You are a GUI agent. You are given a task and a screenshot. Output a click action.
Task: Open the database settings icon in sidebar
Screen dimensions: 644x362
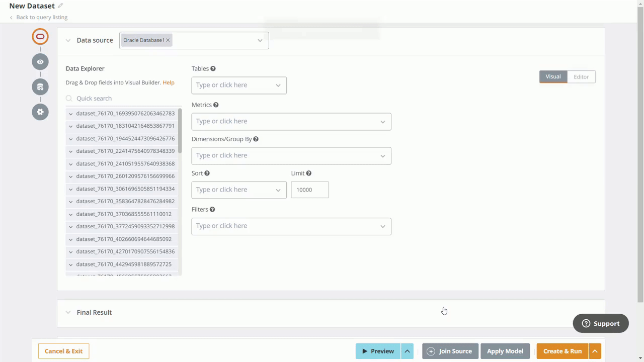coord(40,86)
